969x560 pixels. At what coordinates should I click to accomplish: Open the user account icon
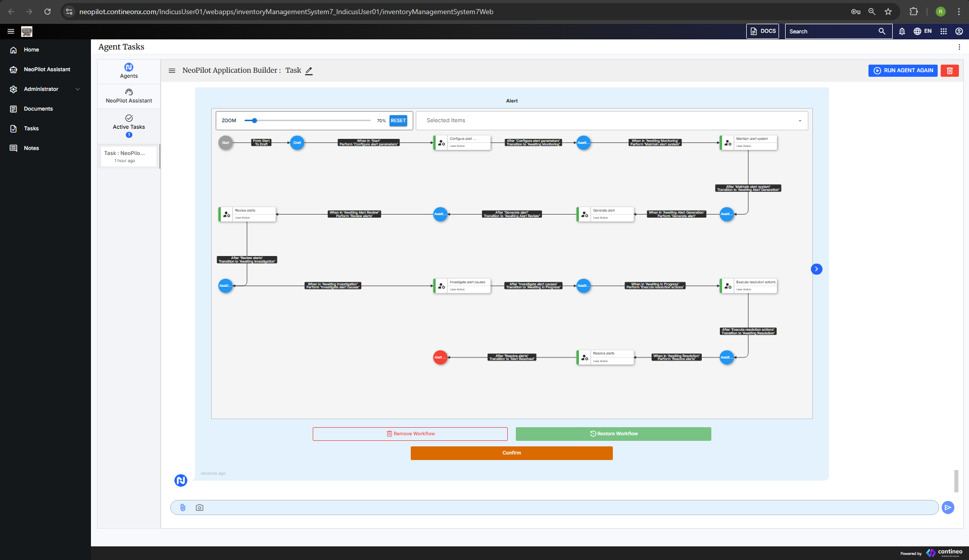(959, 31)
